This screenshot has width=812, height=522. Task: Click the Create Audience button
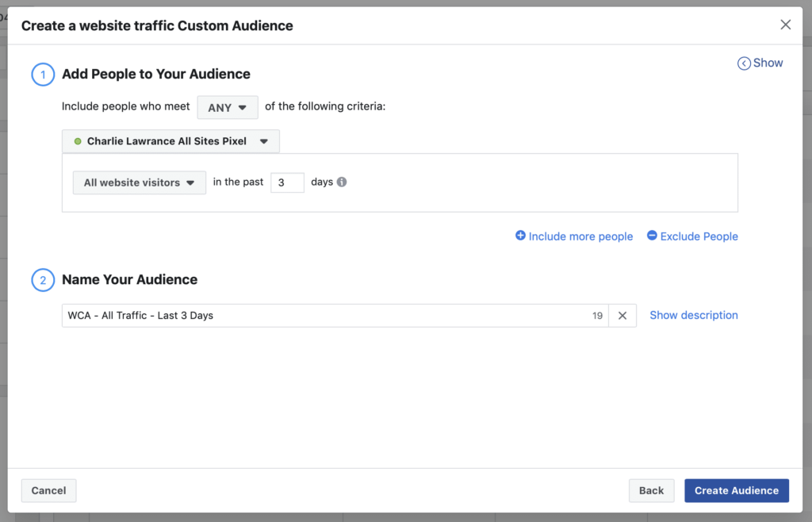(x=737, y=490)
